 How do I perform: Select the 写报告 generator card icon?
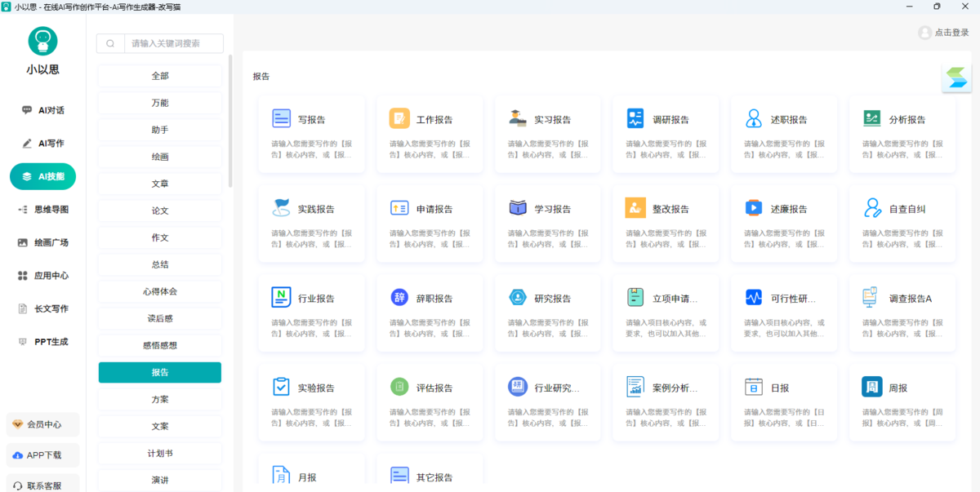[x=282, y=119]
